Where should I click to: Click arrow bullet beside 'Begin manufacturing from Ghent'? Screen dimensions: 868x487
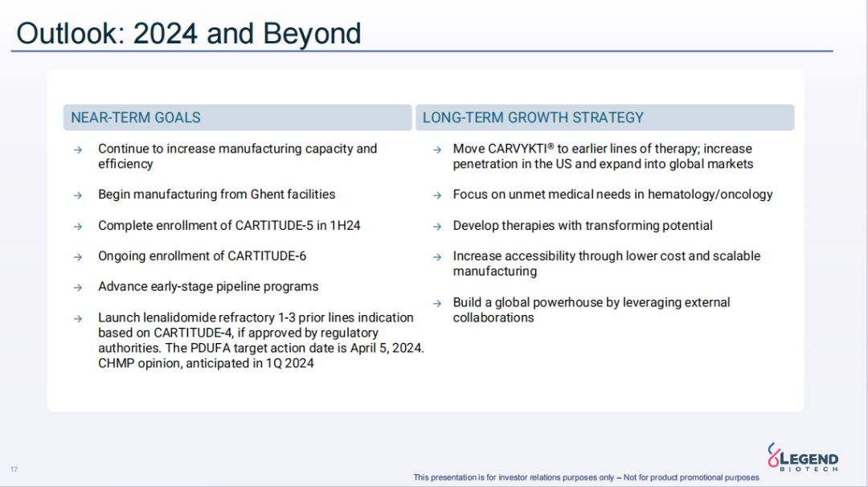tap(78, 195)
